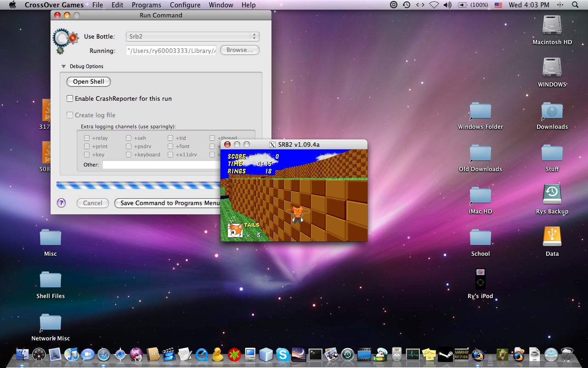Tick the Create log file checkbox
The height and width of the screenshot is (368, 588).
coord(70,115)
